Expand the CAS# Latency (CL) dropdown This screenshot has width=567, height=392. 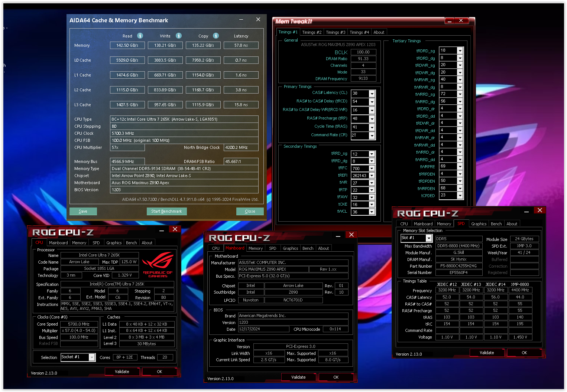point(372,93)
